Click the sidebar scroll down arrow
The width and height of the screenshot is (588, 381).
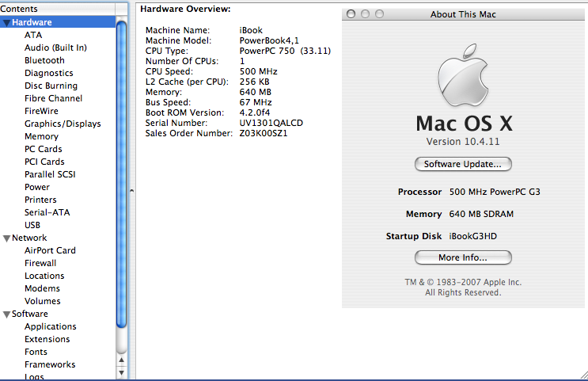tap(121, 373)
